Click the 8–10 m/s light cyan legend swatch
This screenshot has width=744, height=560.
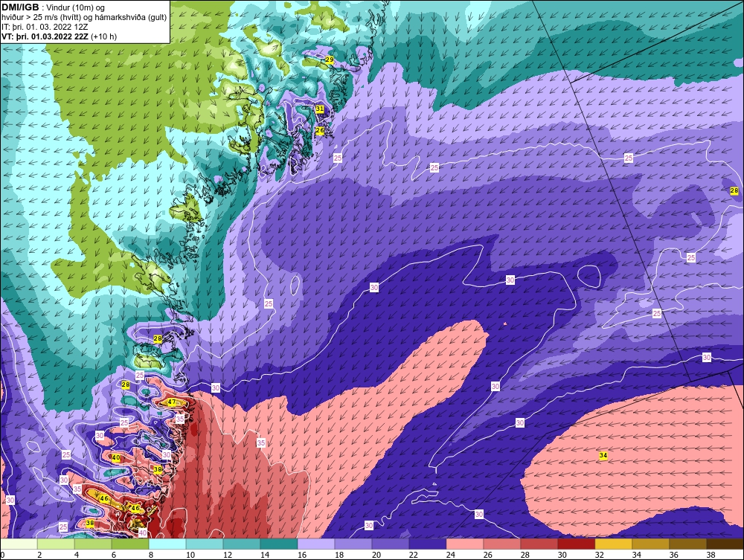point(167,544)
